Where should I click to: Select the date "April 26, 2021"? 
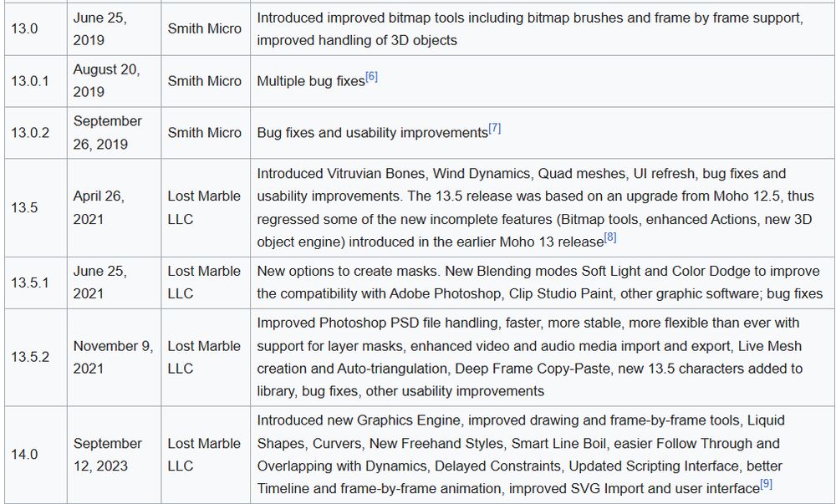pyautogui.click(x=99, y=208)
